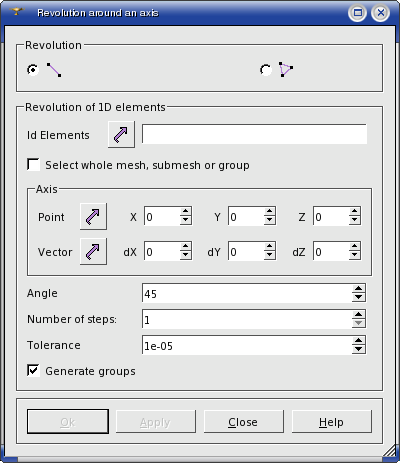Increase the Angle value with the up arrow
Screen dimensions: 400x463
pos(358,289)
